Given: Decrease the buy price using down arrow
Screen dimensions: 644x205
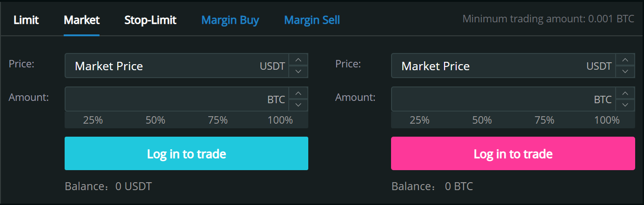Looking at the screenshot, I should point(299,72).
